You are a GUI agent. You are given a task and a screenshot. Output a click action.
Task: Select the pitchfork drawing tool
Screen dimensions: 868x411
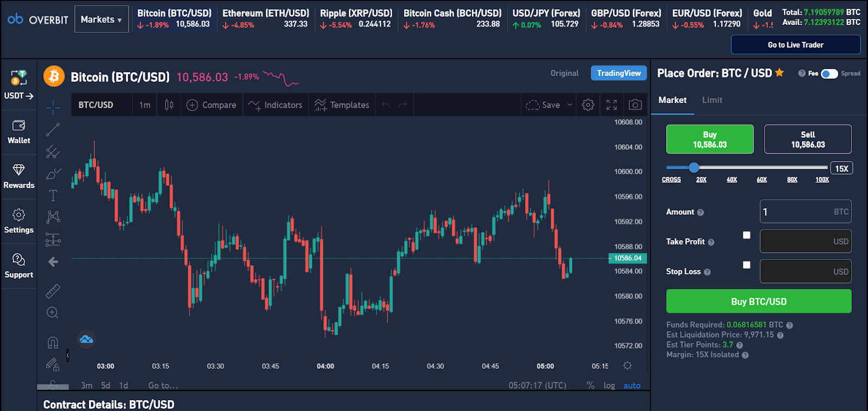[53, 152]
